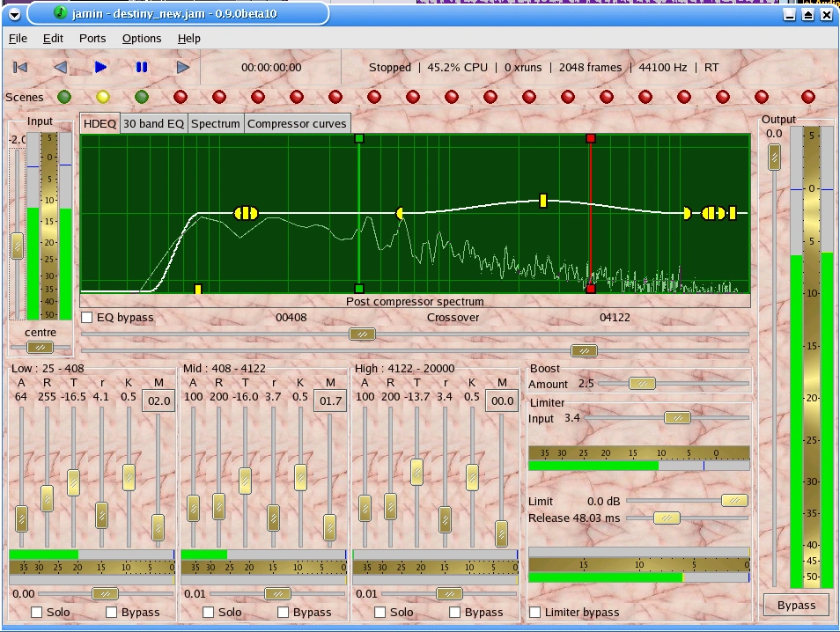The image size is (840, 632).
Task: Switch to the Compressor curves tab
Action: pos(297,124)
